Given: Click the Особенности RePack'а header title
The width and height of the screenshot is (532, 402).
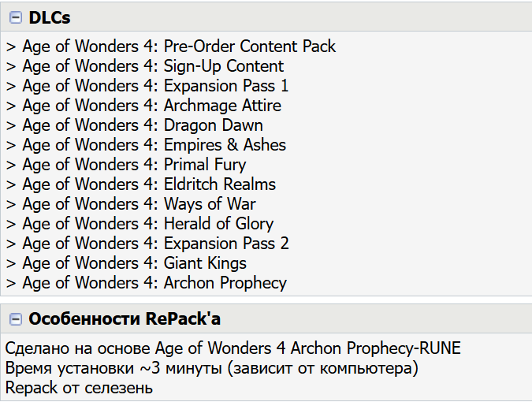Looking at the screenshot, I should click(125, 319).
